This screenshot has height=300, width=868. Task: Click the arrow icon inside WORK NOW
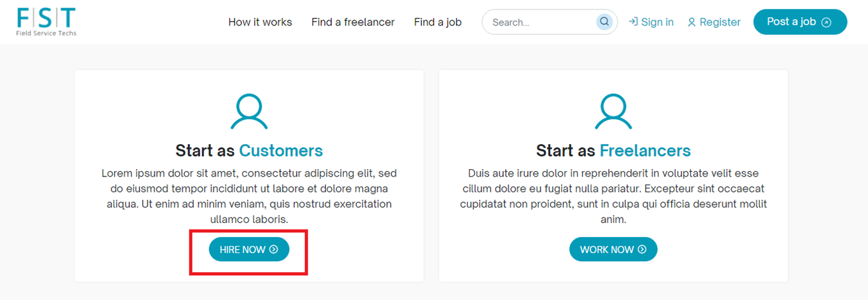pyautogui.click(x=642, y=250)
